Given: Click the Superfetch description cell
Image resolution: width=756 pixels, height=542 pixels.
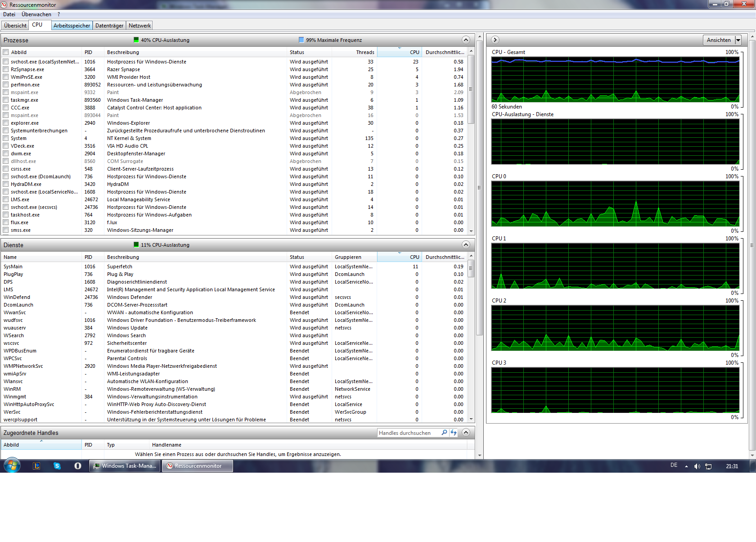Looking at the screenshot, I should coord(120,266).
